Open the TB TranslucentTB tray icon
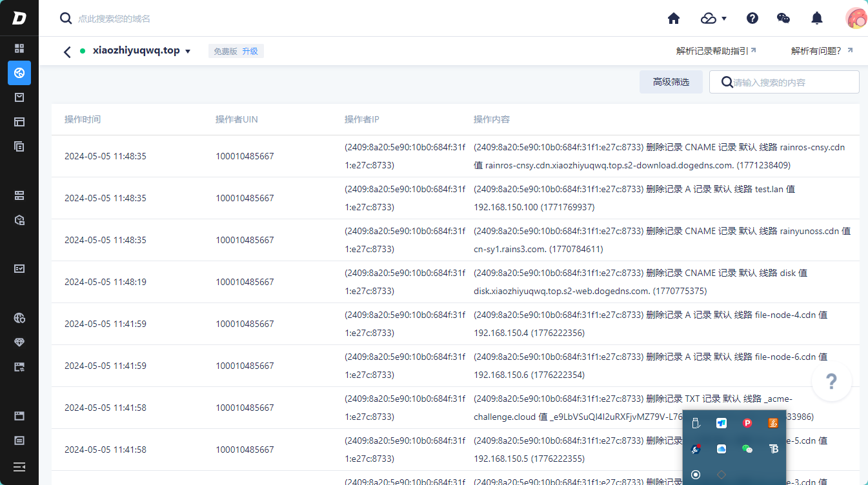The image size is (868, 485). (x=773, y=449)
